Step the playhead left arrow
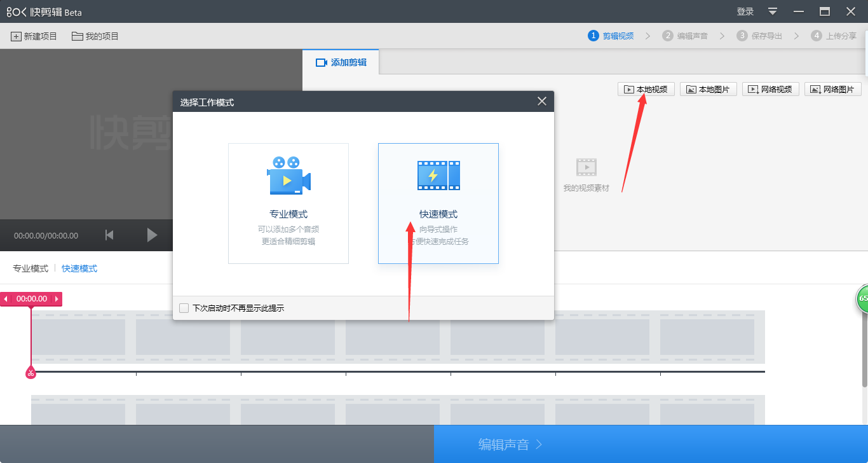The width and height of the screenshot is (868, 463). click(x=6, y=299)
